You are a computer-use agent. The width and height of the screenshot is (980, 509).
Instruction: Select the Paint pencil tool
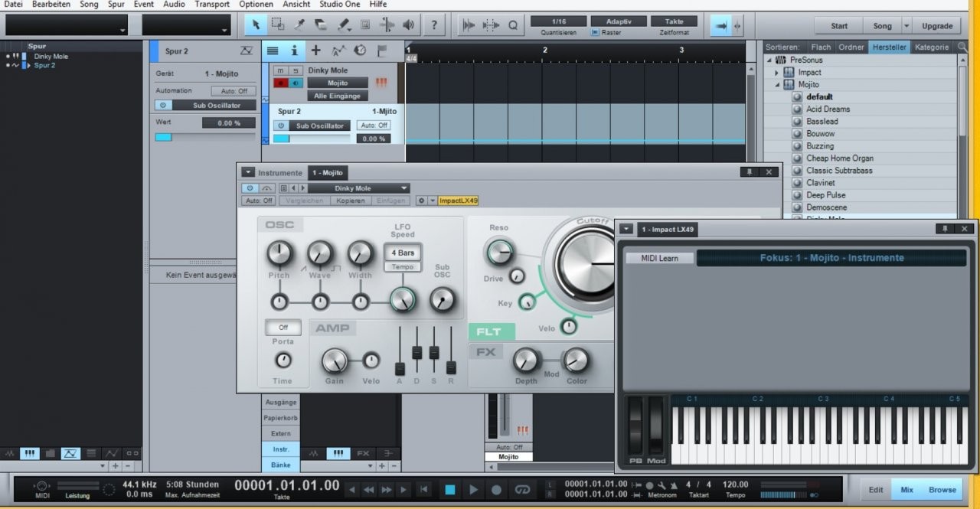(x=344, y=25)
